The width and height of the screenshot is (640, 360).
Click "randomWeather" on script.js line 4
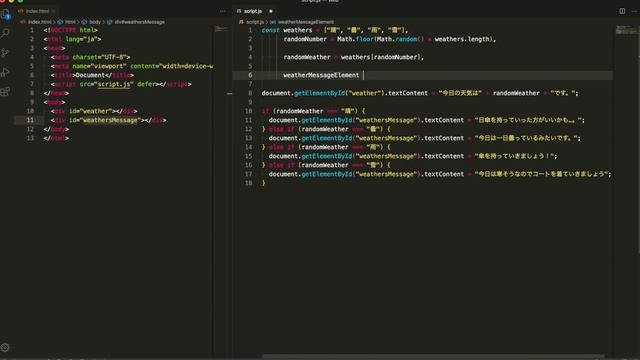(x=307, y=57)
